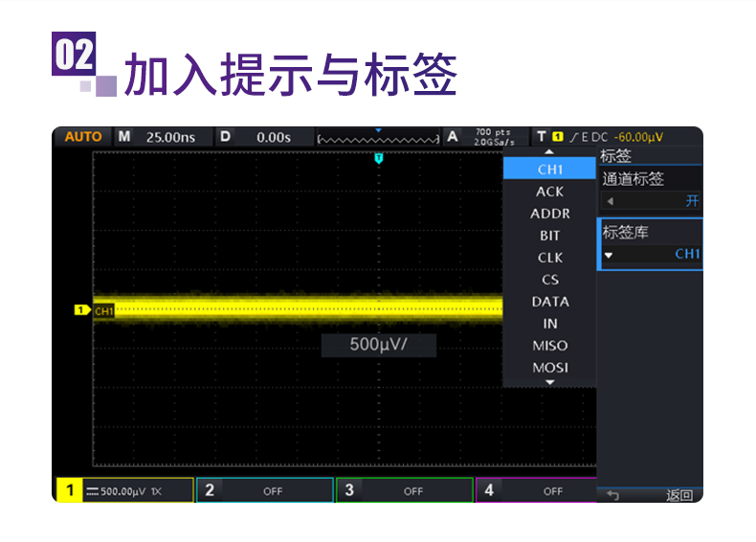This screenshot has width=756, height=542.
Task: Click the D delay 0.00s field
Action: [265, 137]
